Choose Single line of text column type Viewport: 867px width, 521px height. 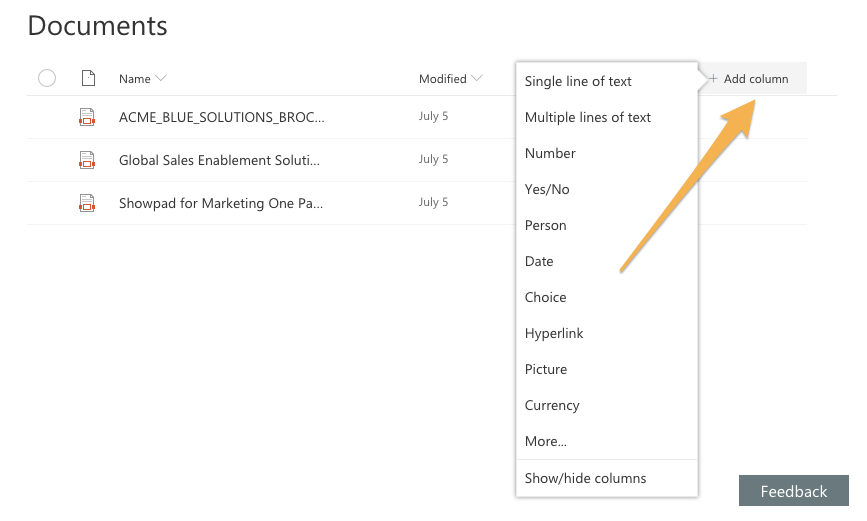click(x=578, y=81)
